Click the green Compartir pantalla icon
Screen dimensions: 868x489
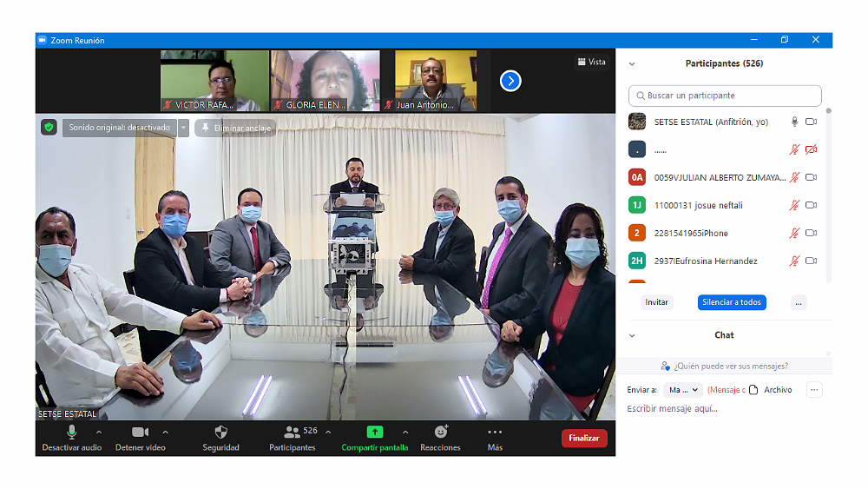coord(374,432)
